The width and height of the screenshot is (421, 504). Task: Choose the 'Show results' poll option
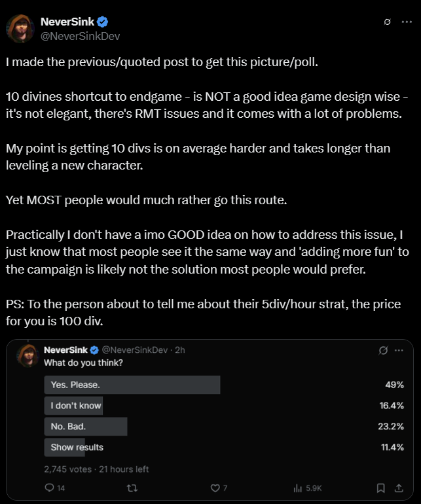(224, 448)
